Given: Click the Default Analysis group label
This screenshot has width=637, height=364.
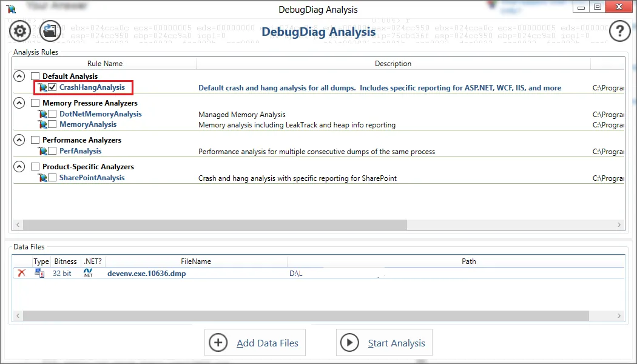Looking at the screenshot, I should click(x=70, y=76).
